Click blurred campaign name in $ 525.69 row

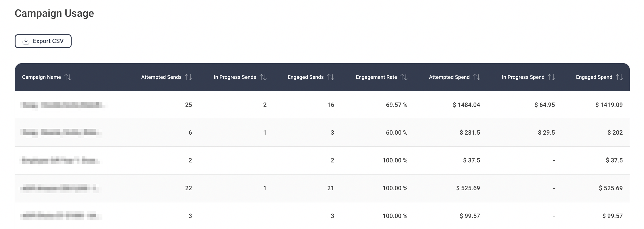[x=60, y=188]
